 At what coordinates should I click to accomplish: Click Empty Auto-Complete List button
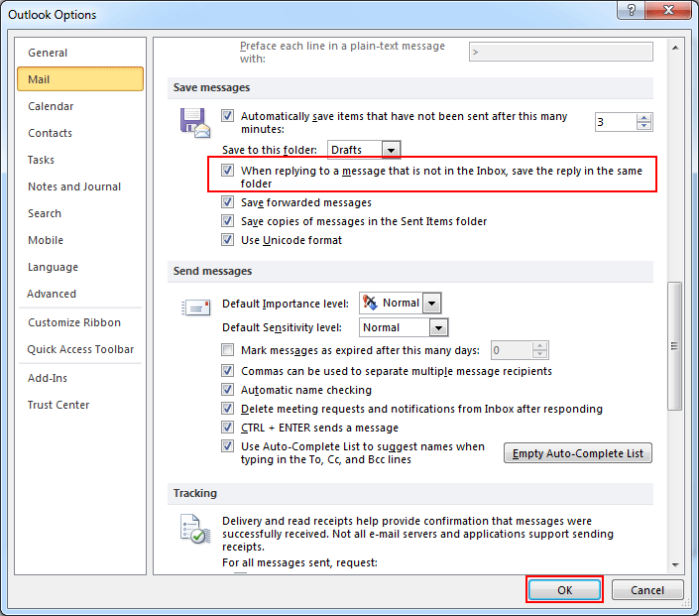pos(578,453)
